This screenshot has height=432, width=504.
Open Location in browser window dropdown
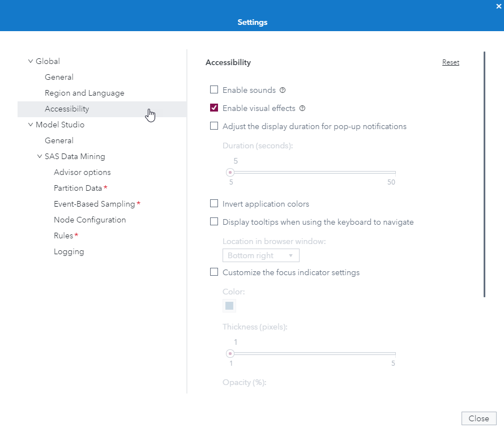260,255
